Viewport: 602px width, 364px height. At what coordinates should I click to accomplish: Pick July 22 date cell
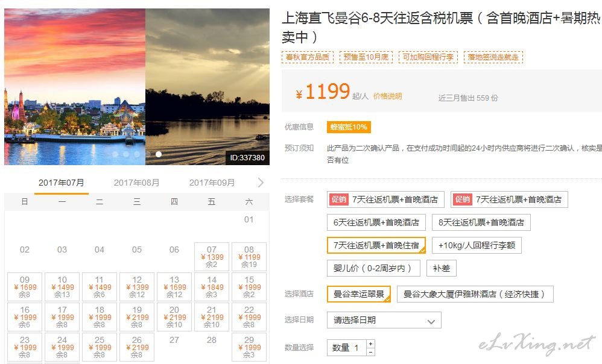click(x=249, y=317)
